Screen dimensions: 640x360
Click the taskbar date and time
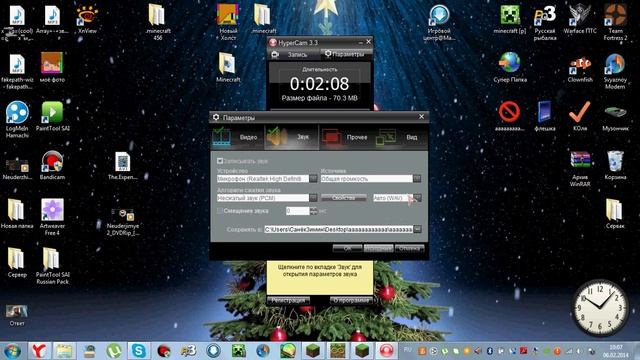click(616, 351)
